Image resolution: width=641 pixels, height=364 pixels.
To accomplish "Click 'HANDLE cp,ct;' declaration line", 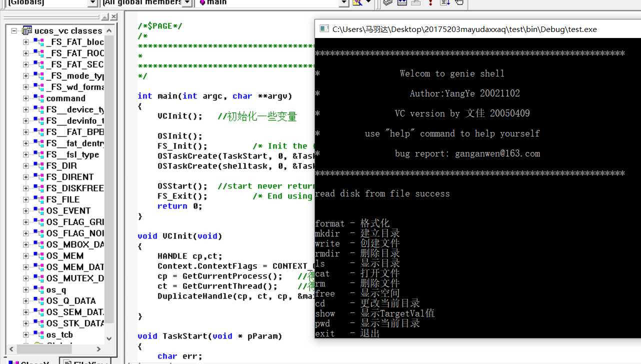I will [190, 256].
